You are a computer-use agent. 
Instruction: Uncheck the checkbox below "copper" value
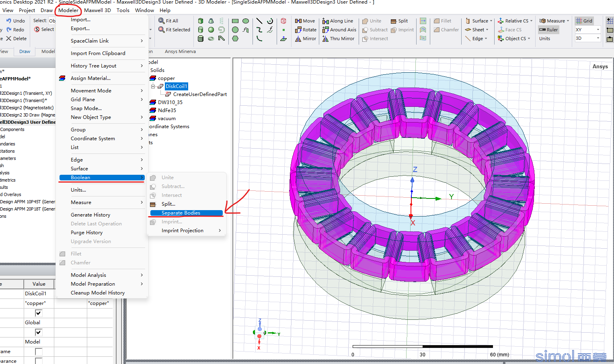[x=39, y=313]
